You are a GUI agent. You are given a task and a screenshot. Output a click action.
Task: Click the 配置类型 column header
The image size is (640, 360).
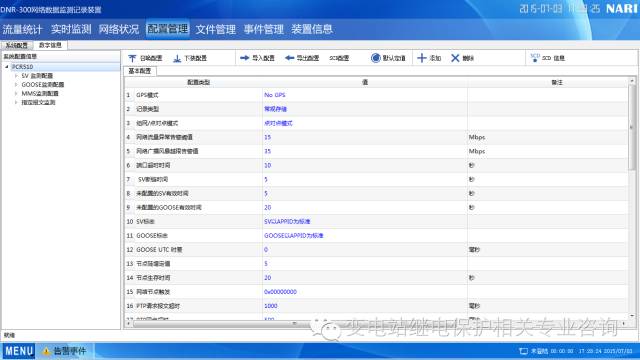pos(198,82)
